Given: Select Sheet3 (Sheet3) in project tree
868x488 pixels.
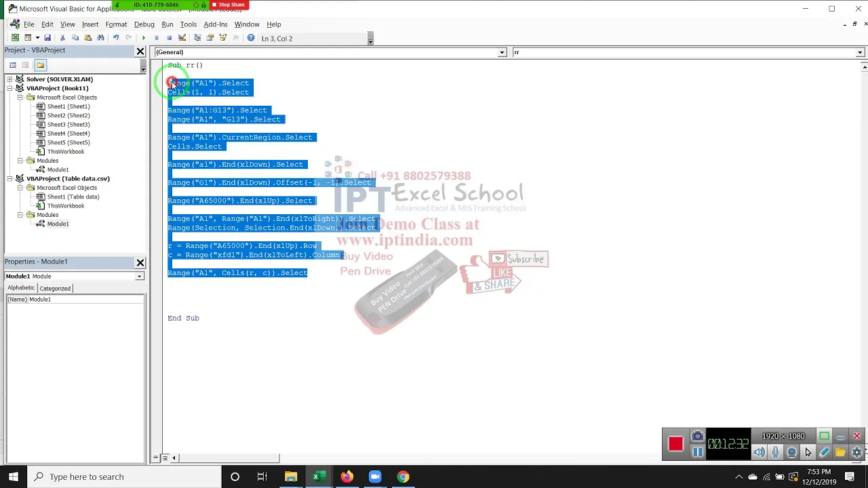Looking at the screenshot, I should point(68,125).
